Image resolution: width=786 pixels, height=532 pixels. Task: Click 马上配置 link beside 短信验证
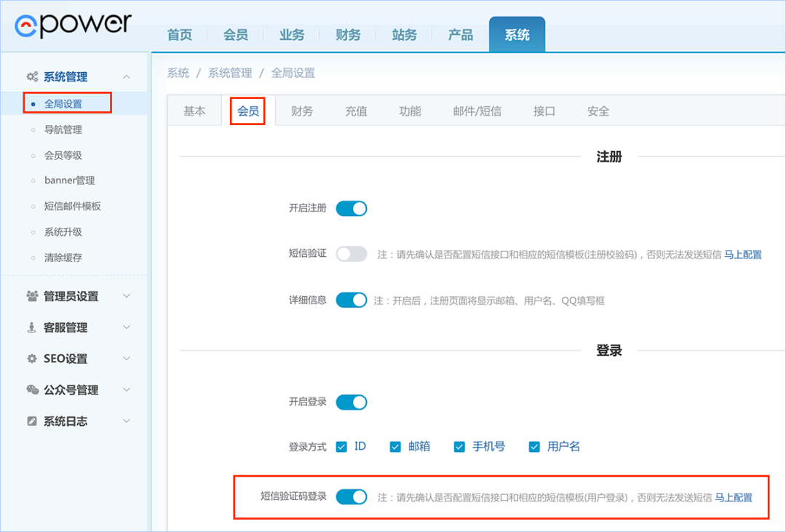(x=742, y=255)
